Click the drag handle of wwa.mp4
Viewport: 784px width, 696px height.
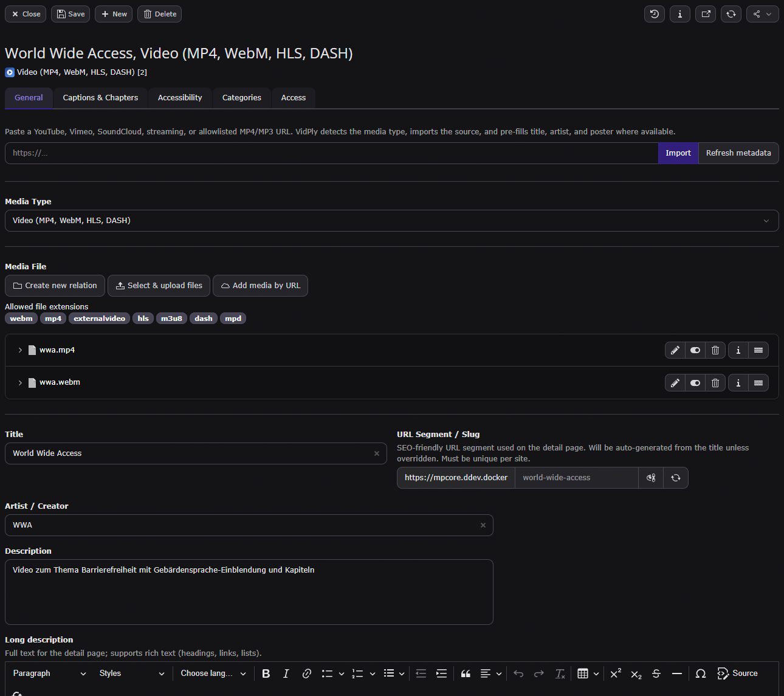[758, 350]
